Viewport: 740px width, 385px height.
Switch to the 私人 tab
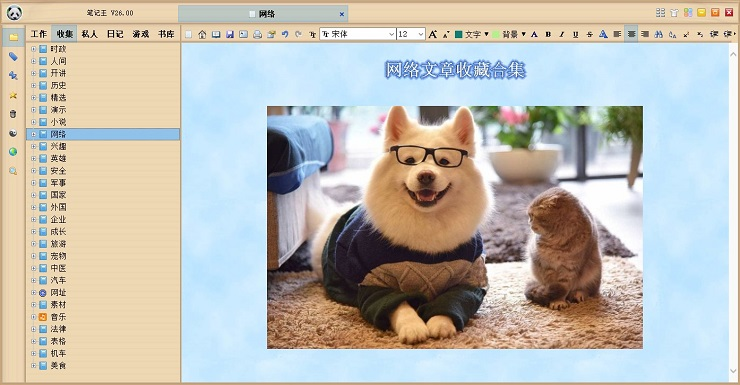[x=89, y=34]
